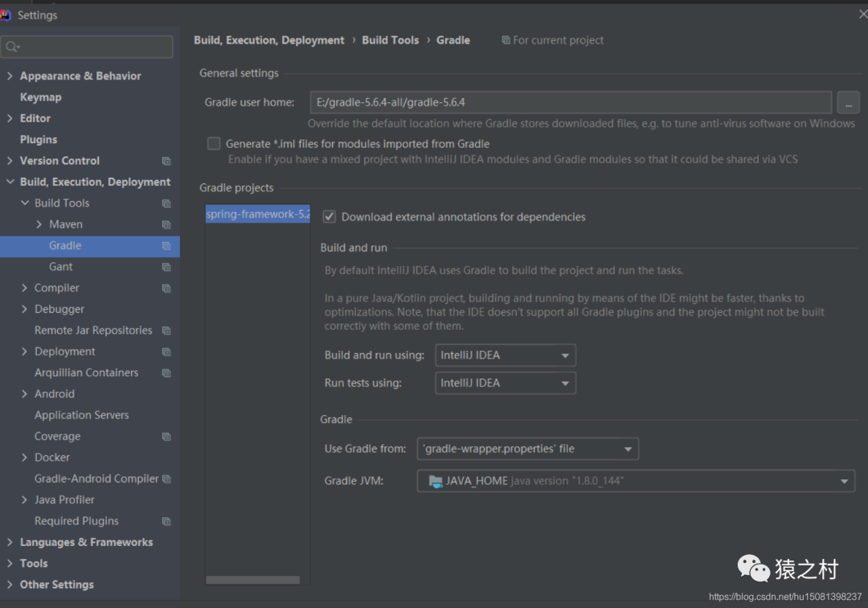
Task: Collapse the Build Tools node
Action: (24, 203)
